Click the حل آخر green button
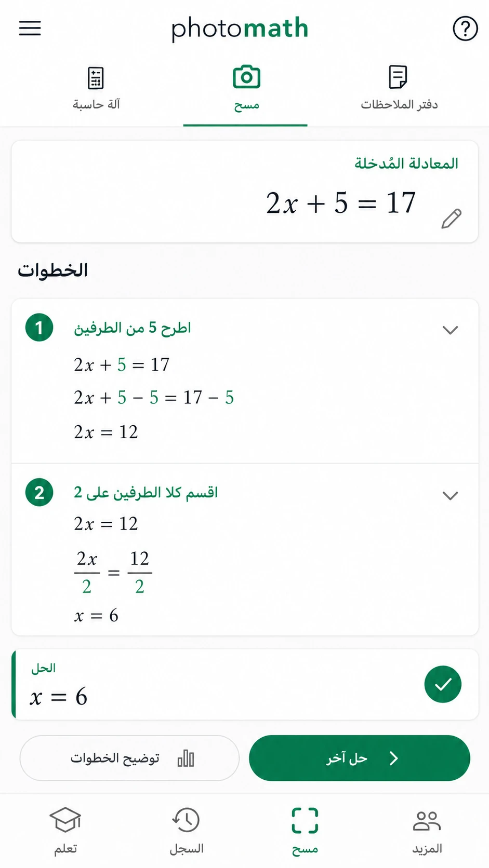This screenshot has width=489, height=868. [360, 758]
